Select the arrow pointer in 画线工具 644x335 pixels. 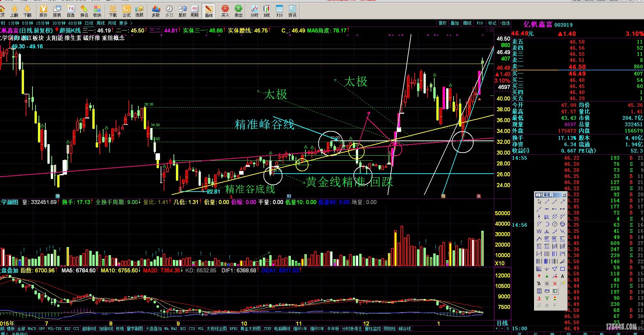pyautogui.click(x=539, y=202)
